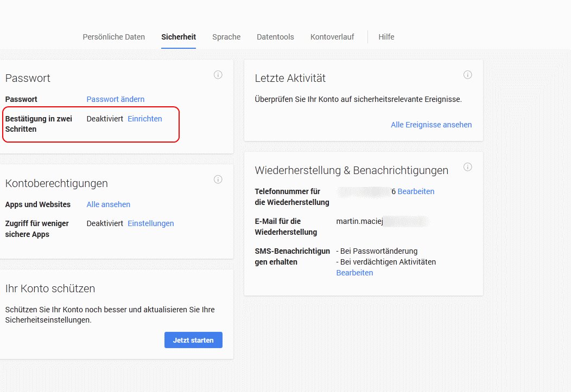This screenshot has width=571, height=392.
Task: Select the Kontoverlauf tab
Action: pyautogui.click(x=332, y=36)
